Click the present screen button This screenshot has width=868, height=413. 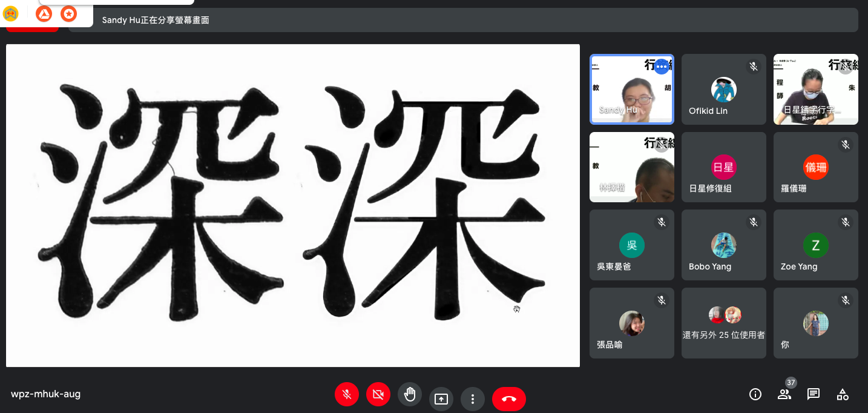(x=441, y=398)
